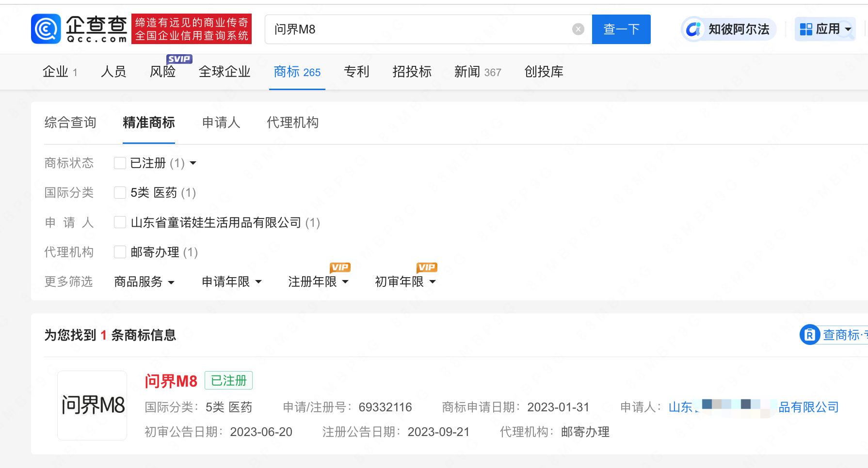The image size is (868, 468).
Task: Switch to the 人员 tab
Action: pos(113,72)
